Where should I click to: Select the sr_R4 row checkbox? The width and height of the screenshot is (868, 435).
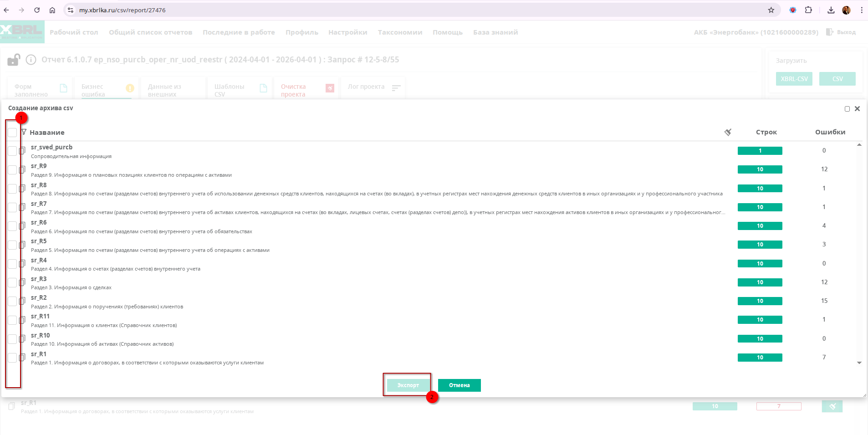point(12,264)
